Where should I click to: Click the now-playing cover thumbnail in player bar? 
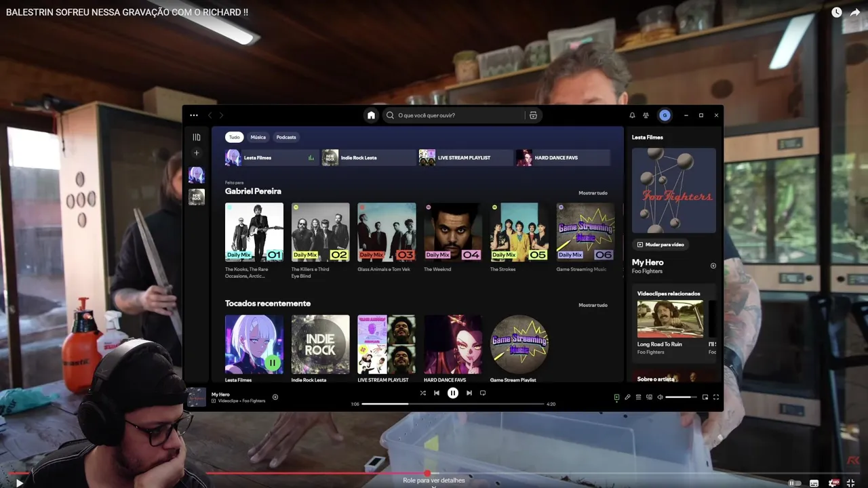point(197,397)
